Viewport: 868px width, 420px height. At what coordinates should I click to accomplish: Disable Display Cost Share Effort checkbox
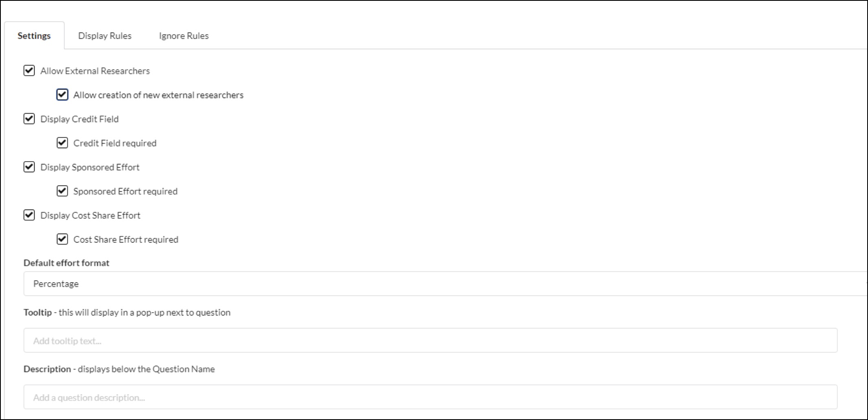point(29,215)
